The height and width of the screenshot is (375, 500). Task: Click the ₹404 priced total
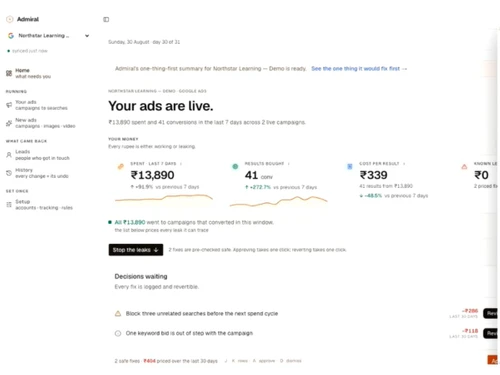pyautogui.click(x=149, y=361)
